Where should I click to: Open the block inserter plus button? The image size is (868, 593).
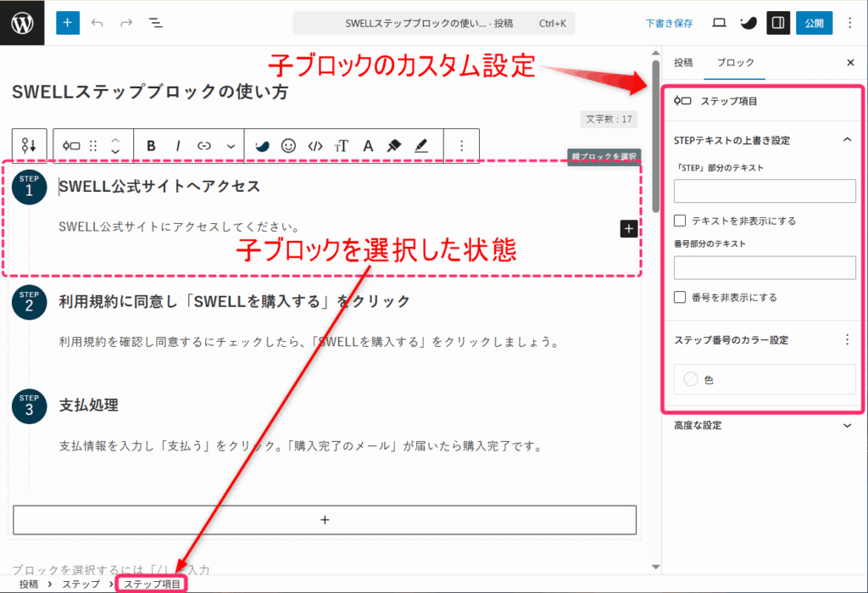click(x=68, y=23)
